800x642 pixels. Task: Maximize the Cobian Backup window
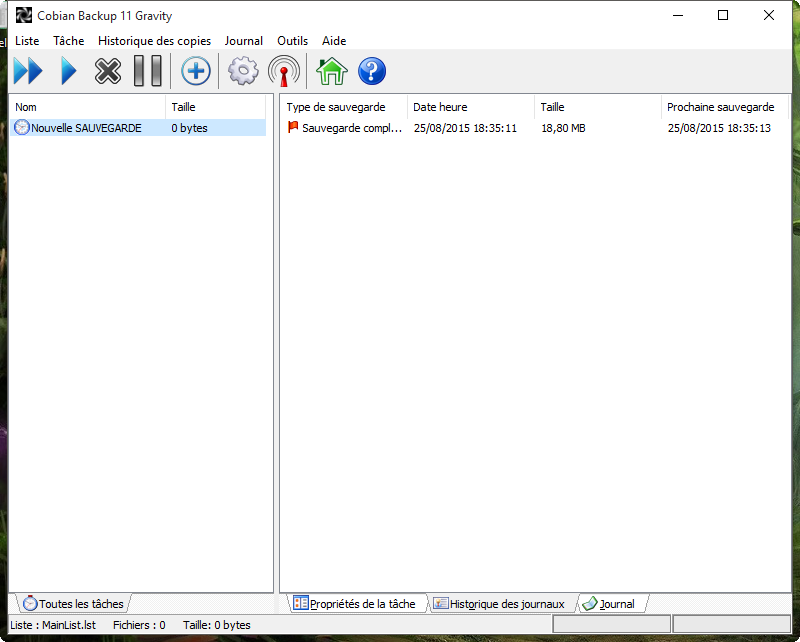point(722,15)
